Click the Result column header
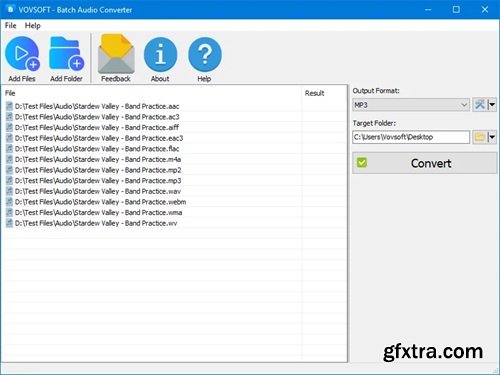Viewport: 500px width, 375px height. (x=324, y=93)
